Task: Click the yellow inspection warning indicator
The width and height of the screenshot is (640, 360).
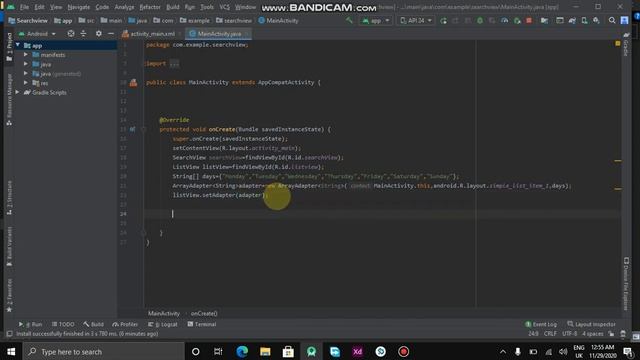Action: tap(618, 43)
